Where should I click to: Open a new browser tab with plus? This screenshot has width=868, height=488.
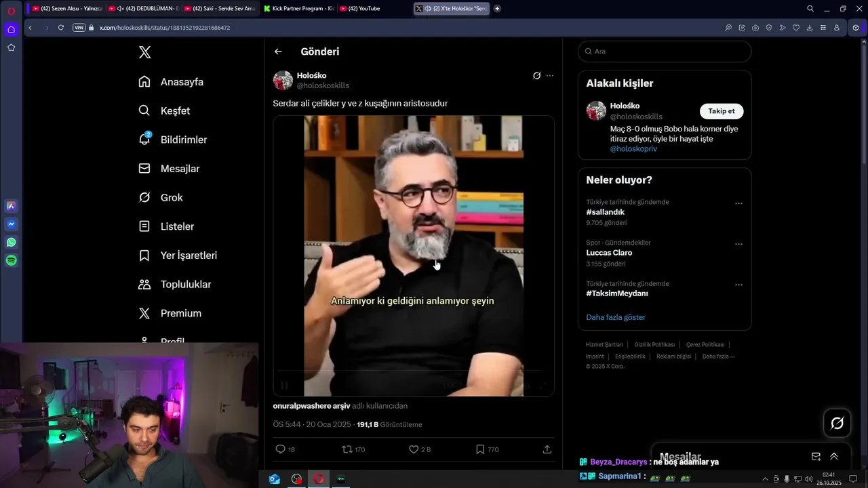pyautogui.click(x=497, y=9)
